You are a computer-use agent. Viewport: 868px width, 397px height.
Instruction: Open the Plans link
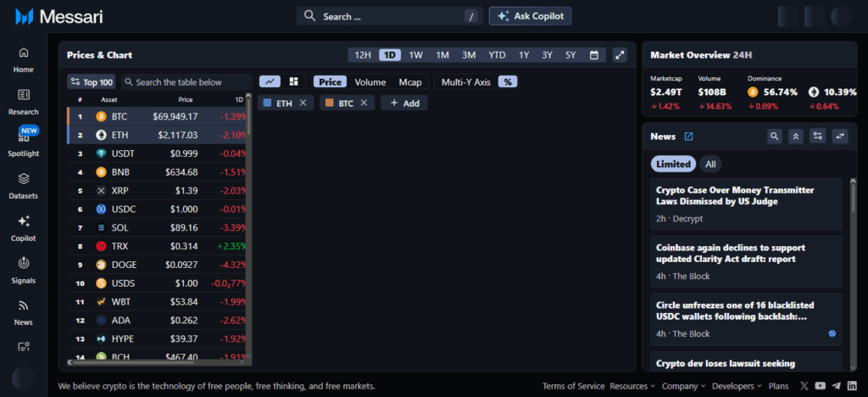(x=778, y=386)
